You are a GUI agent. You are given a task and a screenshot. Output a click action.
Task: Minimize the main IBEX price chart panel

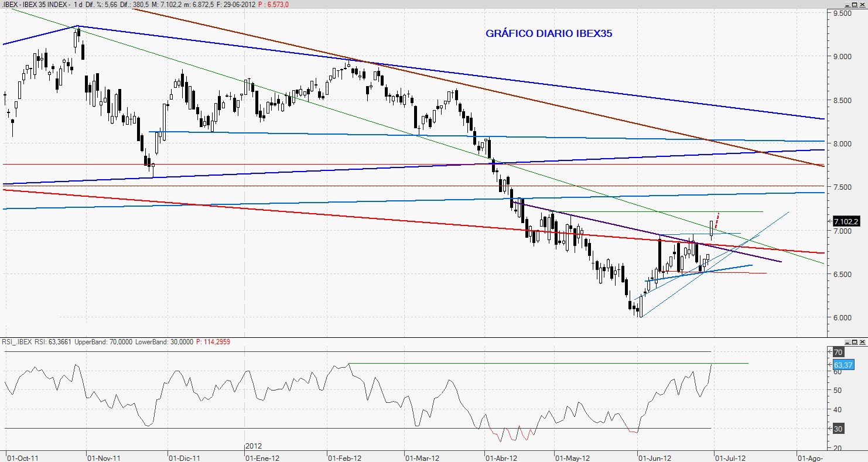pos(846,5)
